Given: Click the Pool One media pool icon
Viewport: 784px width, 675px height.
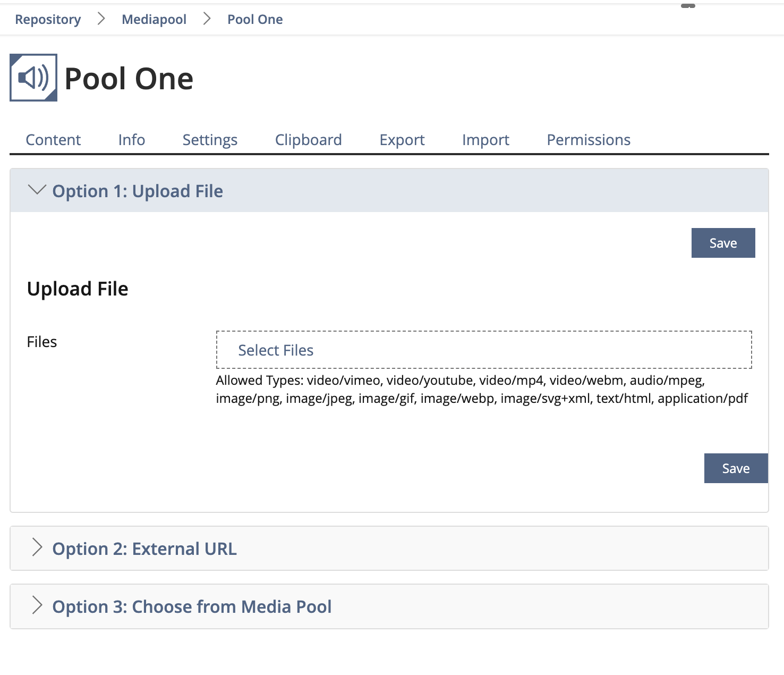Looking at the screenshot, I should (x=33, y=78).
